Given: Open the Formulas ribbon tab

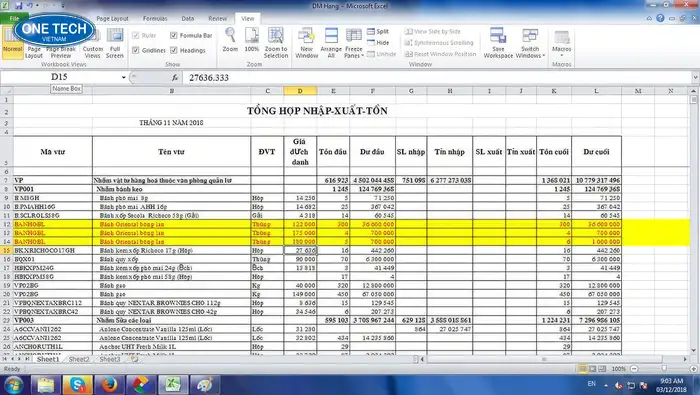Looking at the screenshot, I should (155, 18).
